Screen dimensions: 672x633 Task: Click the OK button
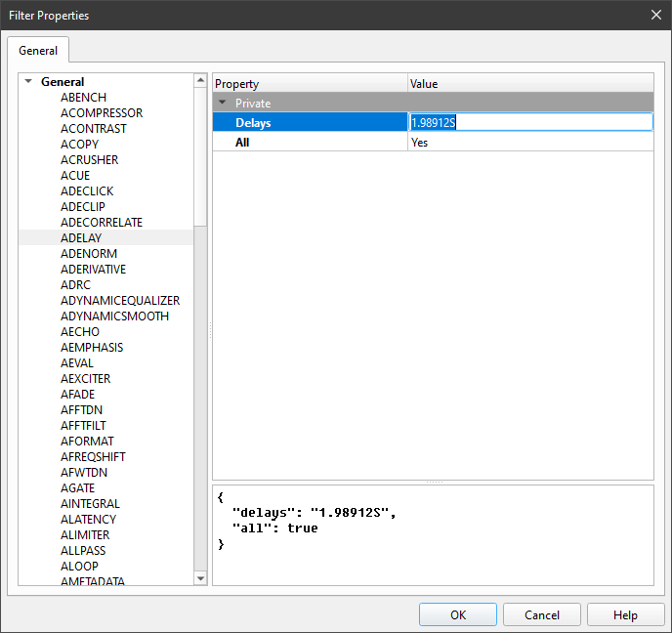[x=458, y=614]
